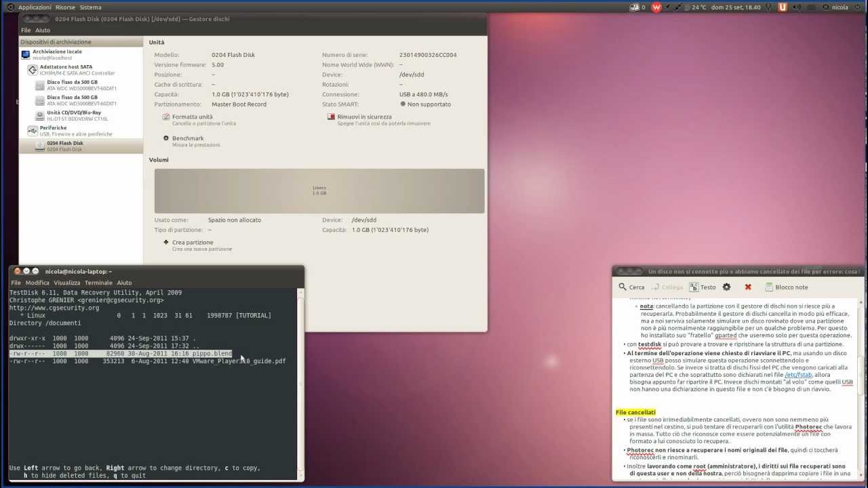Click 'Spazio non allocato' usage value
Screen dimensions: 868x488
coord(235,220)
